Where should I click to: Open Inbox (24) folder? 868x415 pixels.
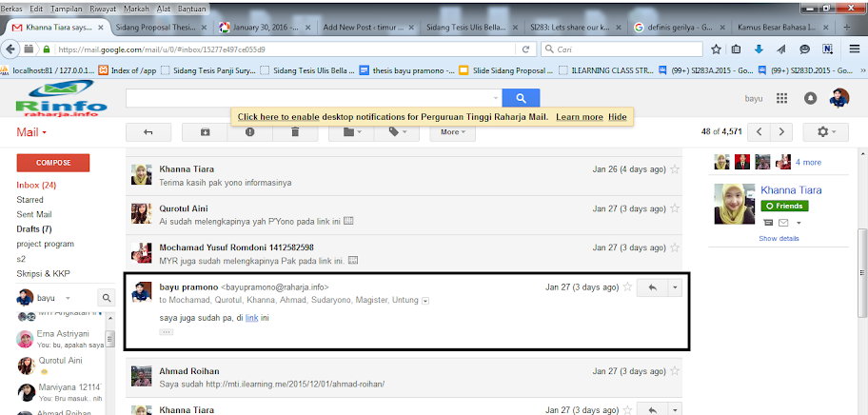pyautogui.click(x=36, y=185)
